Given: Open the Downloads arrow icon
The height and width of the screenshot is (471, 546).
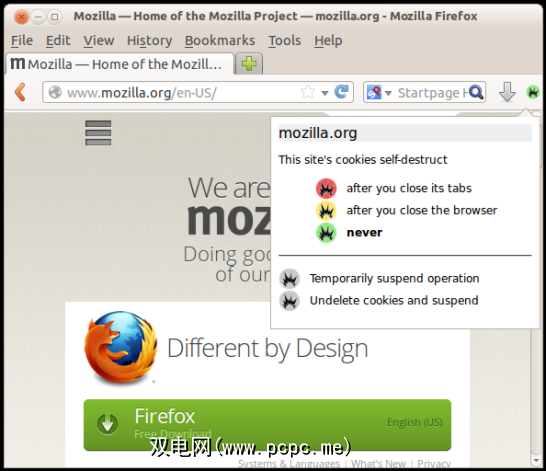Looking at the screenshot, I should pyautogui.click(x=507, y=92).
